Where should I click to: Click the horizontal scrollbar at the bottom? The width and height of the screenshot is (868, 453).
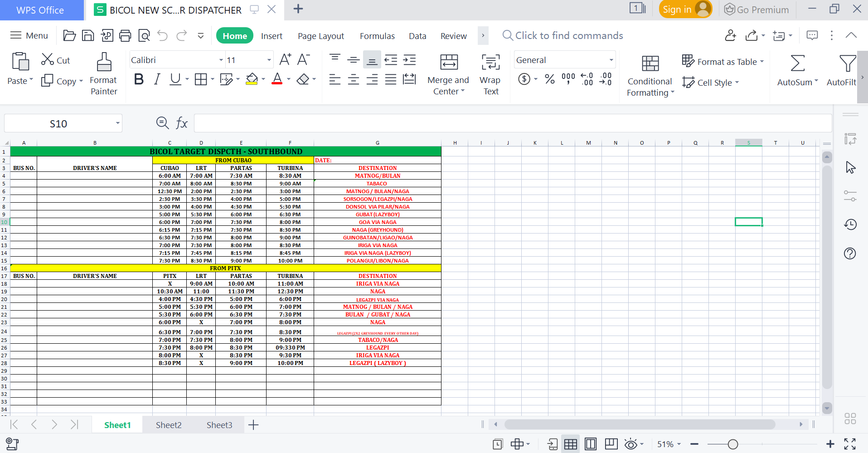640,424
